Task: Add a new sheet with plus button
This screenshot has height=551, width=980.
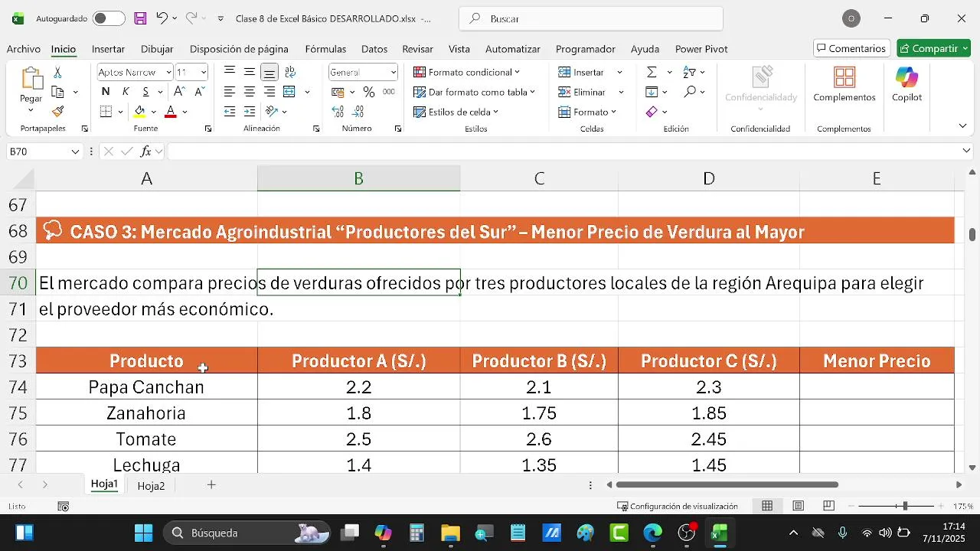Action: [211, 484]
